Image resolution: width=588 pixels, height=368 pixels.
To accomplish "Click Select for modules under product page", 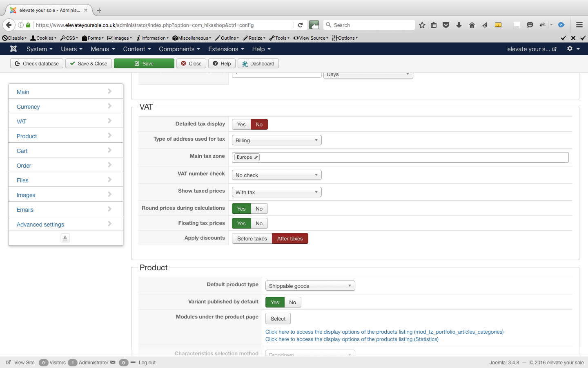I will pos(278,319).
